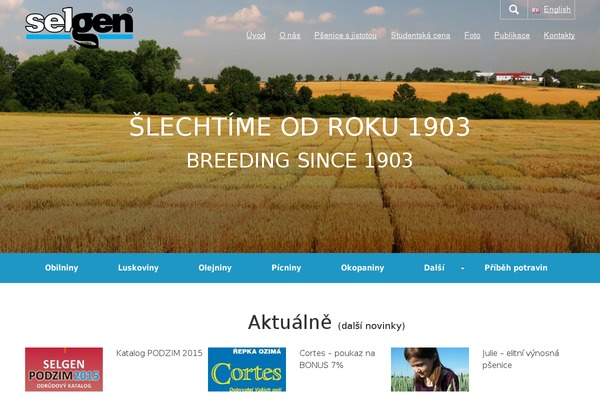This screenshot has height=400, width=600.
Task: Click the BREEDING SINCE 1903 text
Action: [x=300, y=160]
